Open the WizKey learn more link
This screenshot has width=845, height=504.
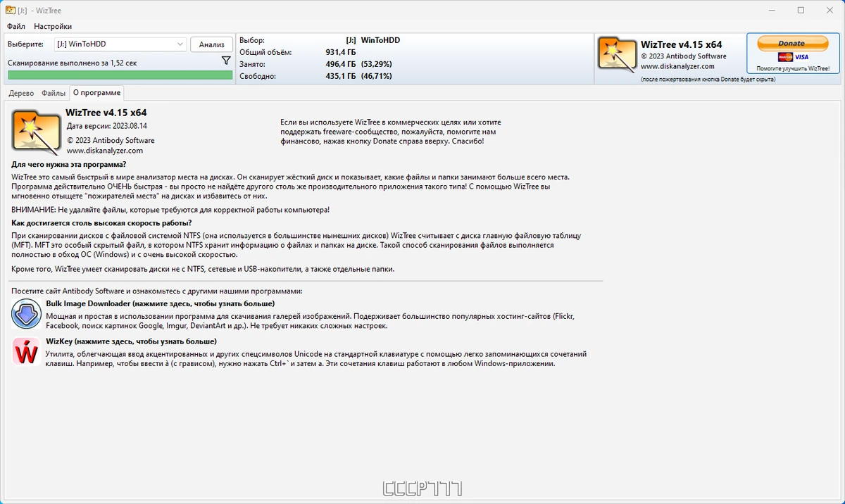tap(131, 341)
